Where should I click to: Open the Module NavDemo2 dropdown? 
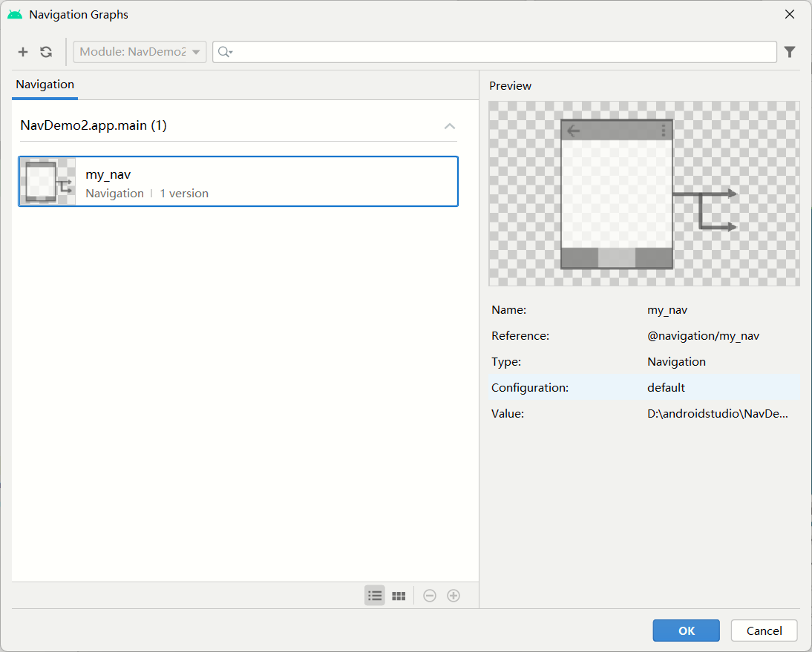pyautogui.click(x=140, y=52)
